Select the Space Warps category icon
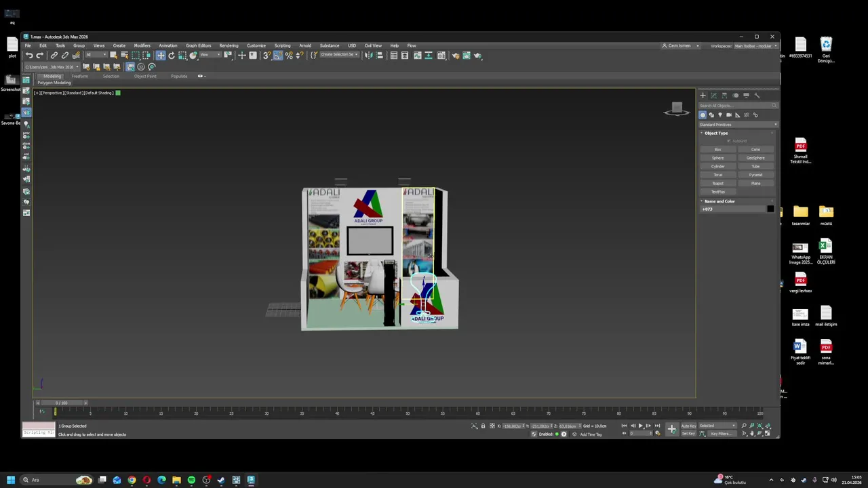The height and width of the screenshot is (488, 868). pyautogui.click(x=747, y=115)
